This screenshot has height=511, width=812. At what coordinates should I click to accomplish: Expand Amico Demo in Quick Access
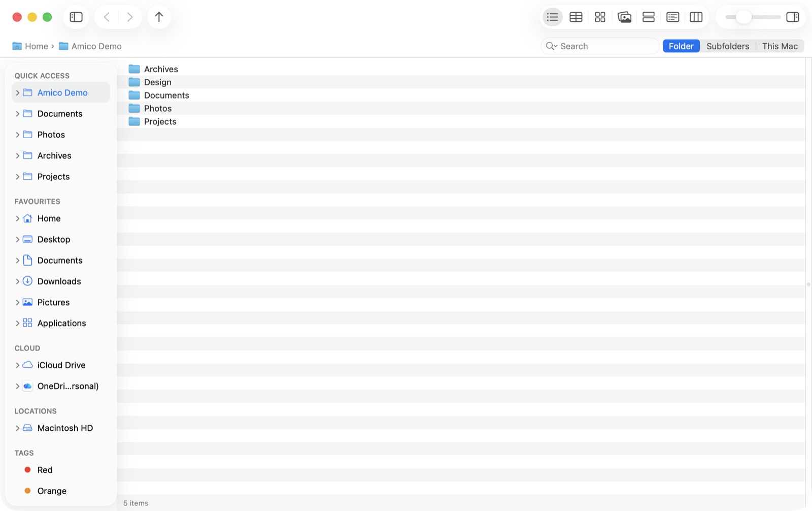pyautogui.click(x=17, y=92)
